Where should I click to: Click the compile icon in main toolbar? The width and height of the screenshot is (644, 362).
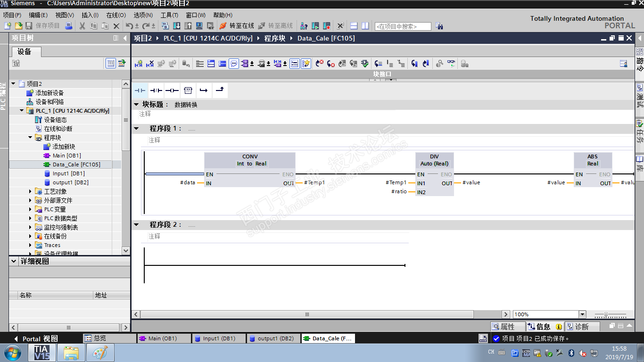(165, 25)
